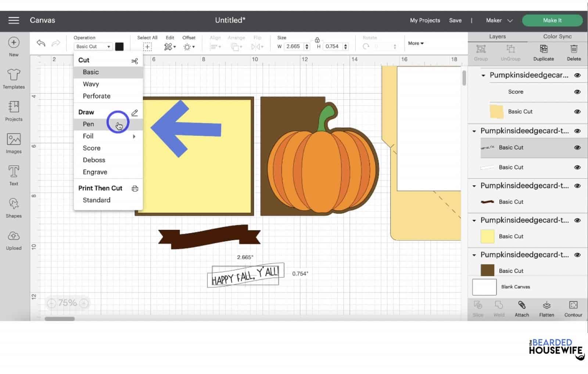Zoom in using the plus control
The image size is (588, 374).
84,303
